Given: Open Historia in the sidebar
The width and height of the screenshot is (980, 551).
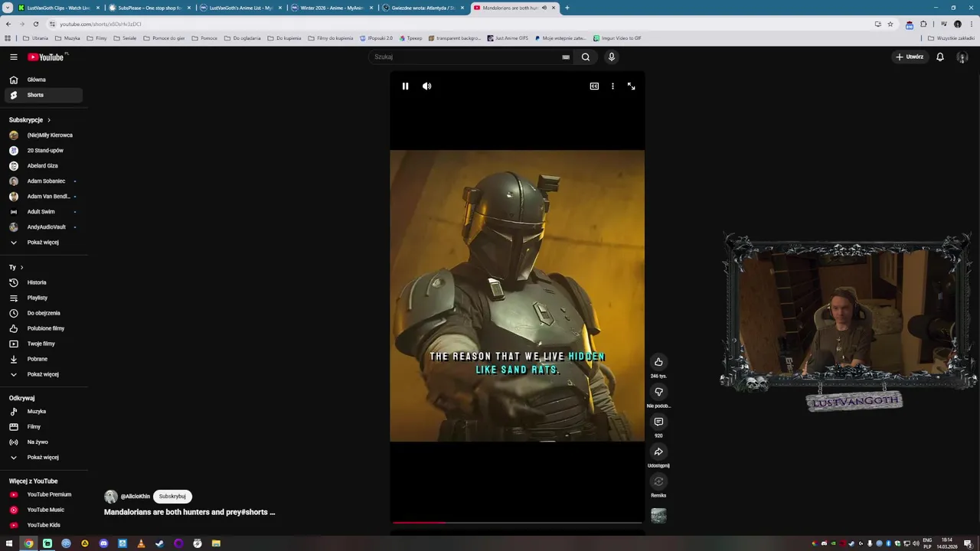Looking at the screenshot, I should pos(43,282).
